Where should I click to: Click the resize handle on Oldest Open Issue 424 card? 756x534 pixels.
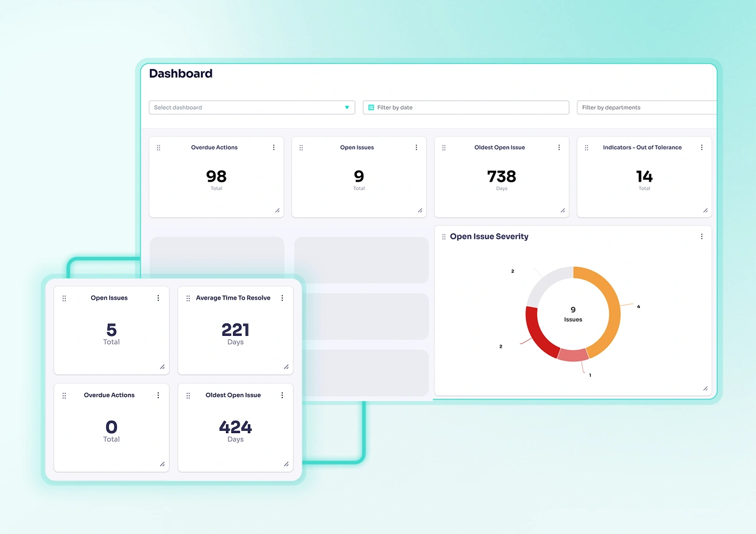pos(286,465)
